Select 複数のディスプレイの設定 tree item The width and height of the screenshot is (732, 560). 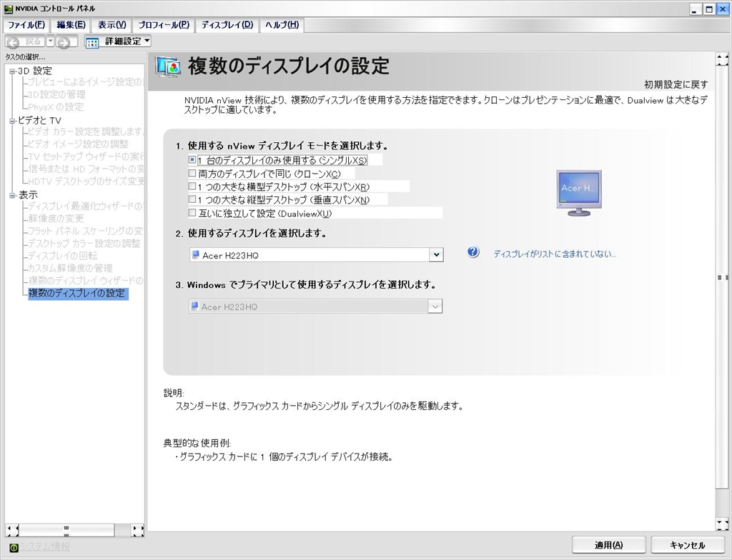click(x=77, y=293)
